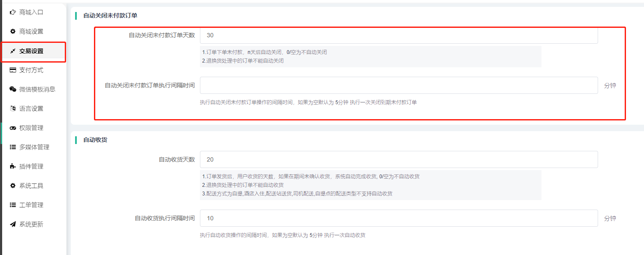
Task: Click the gear icon beside 商城设置
Action: [13, 32]
